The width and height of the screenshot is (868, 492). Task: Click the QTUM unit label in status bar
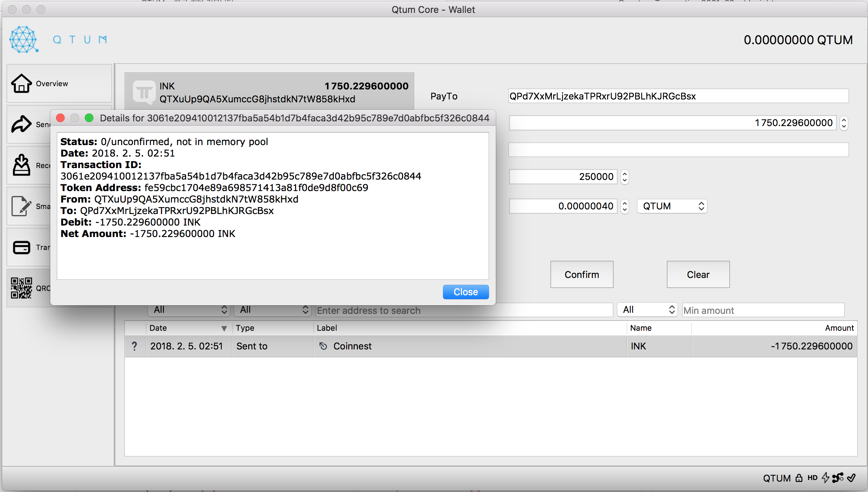(x=777, y=478)
